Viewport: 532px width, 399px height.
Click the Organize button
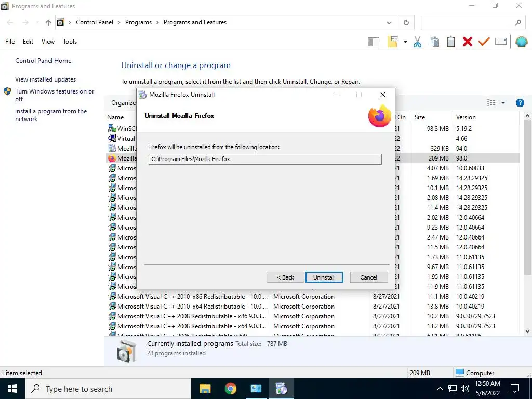123,103
